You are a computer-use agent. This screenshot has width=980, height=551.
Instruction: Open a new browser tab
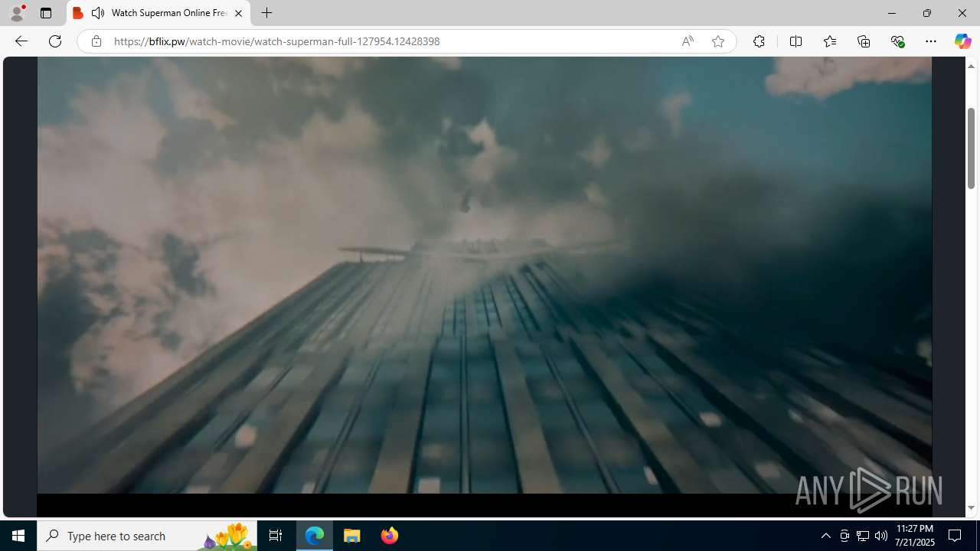(266, 13)
